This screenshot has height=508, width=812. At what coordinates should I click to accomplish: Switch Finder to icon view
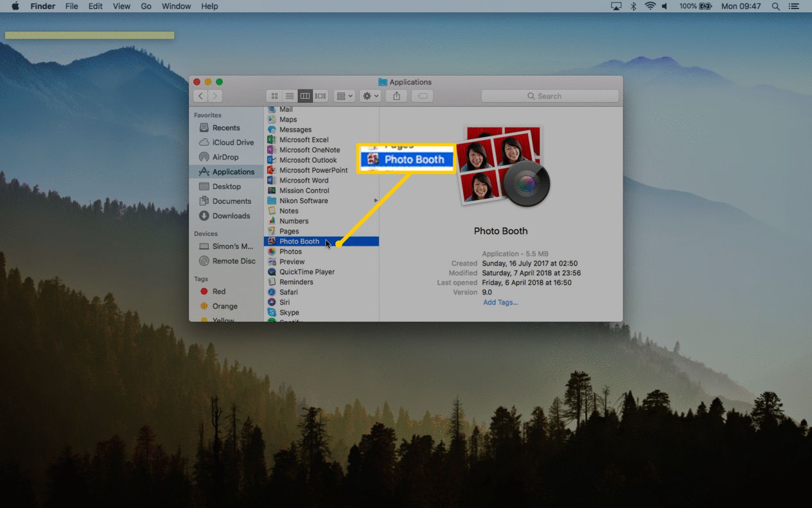pyautogui.click(x=274, y=96)
